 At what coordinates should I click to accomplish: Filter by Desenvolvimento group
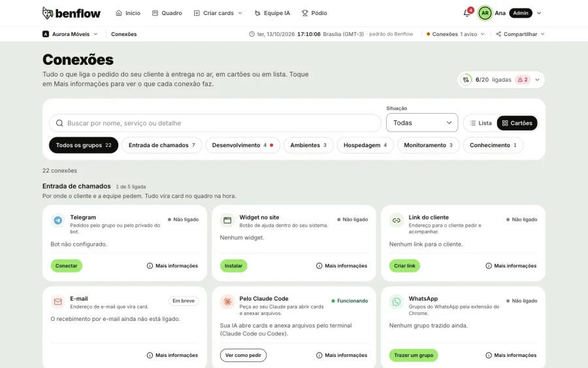coord(242,145)
